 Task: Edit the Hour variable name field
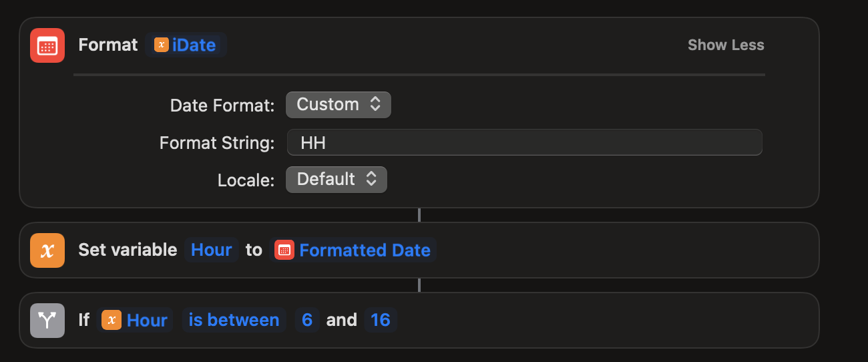click(211, 250)
